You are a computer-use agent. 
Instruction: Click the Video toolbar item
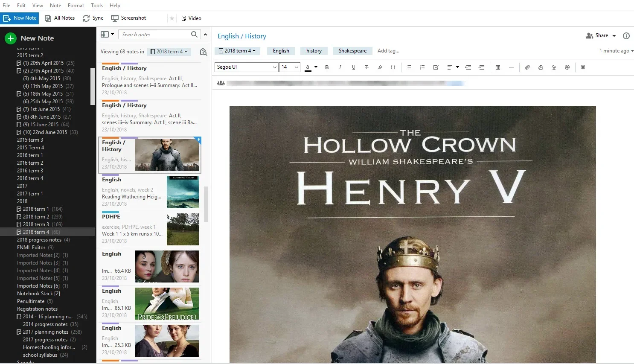click(x=191, y=18)
